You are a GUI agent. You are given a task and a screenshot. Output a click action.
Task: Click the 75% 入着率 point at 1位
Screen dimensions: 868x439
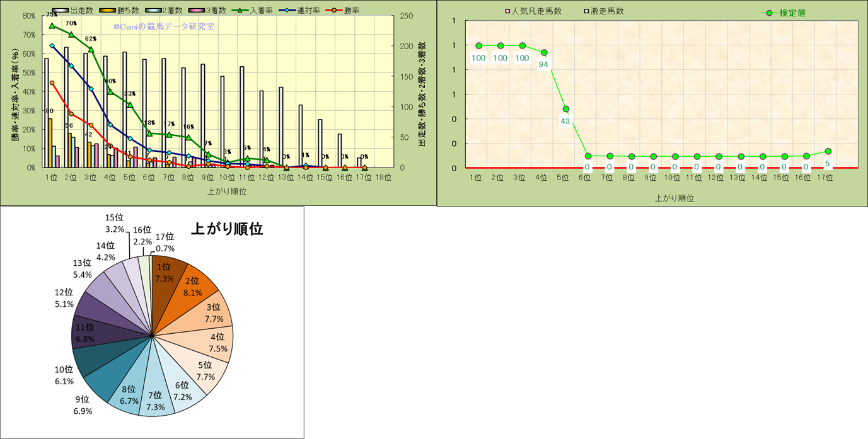click(x=52, y=26)
